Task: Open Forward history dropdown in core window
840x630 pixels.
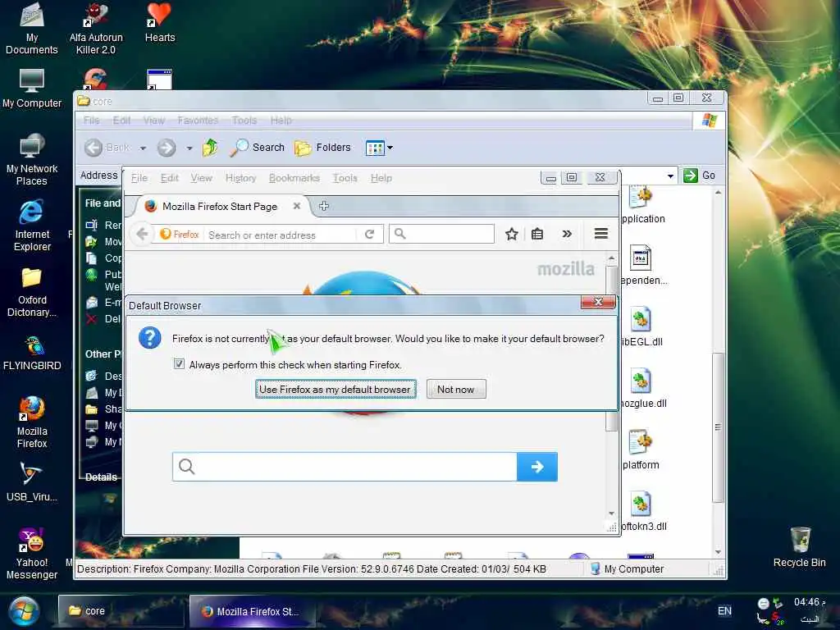Action: point(189,148)
